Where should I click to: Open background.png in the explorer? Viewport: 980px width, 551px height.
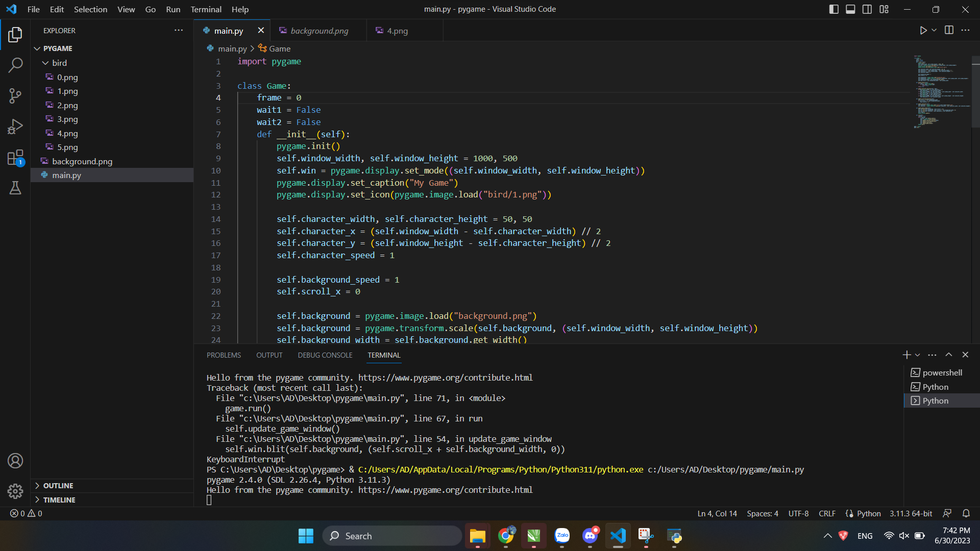click(82, 161)
